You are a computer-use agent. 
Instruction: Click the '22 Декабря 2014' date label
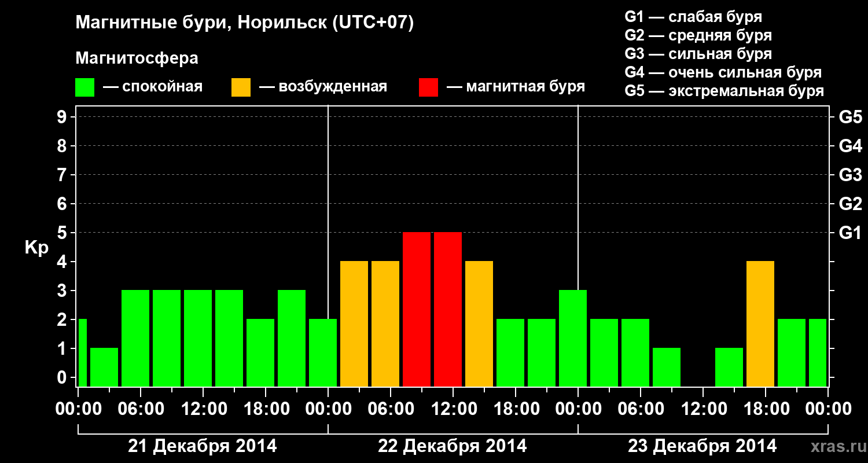coord(453,446)
